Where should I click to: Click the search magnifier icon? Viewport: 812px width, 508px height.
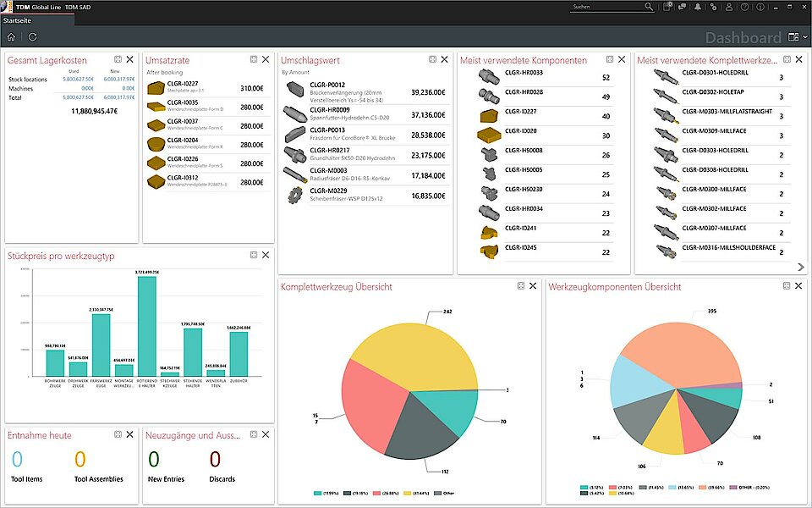(649, 7)
